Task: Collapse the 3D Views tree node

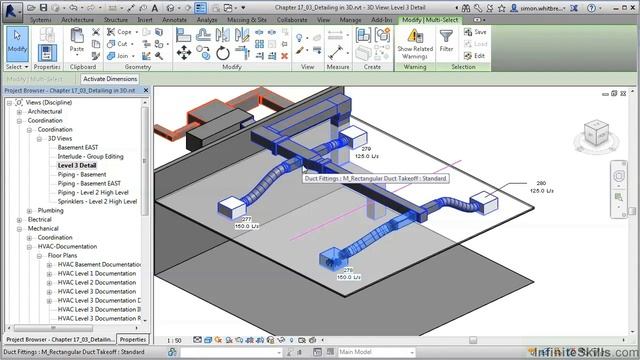Action: (39, 139)
